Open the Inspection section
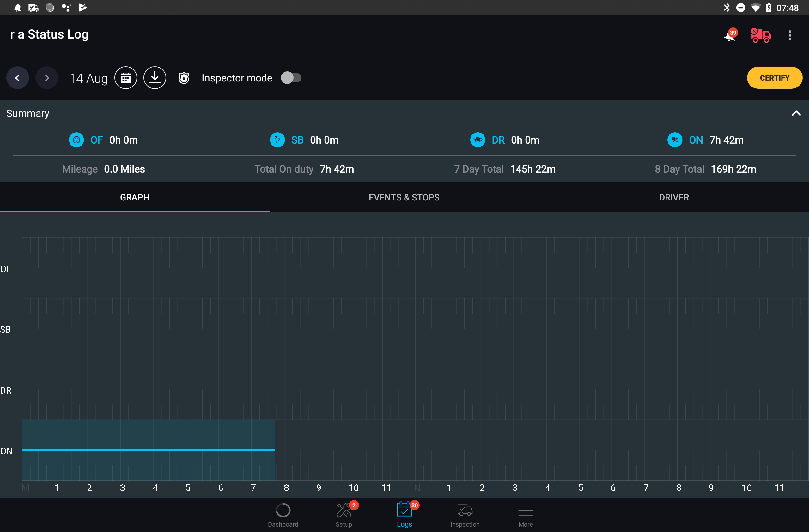Viewport: 809px width, 532px height. tap(465, 515)
